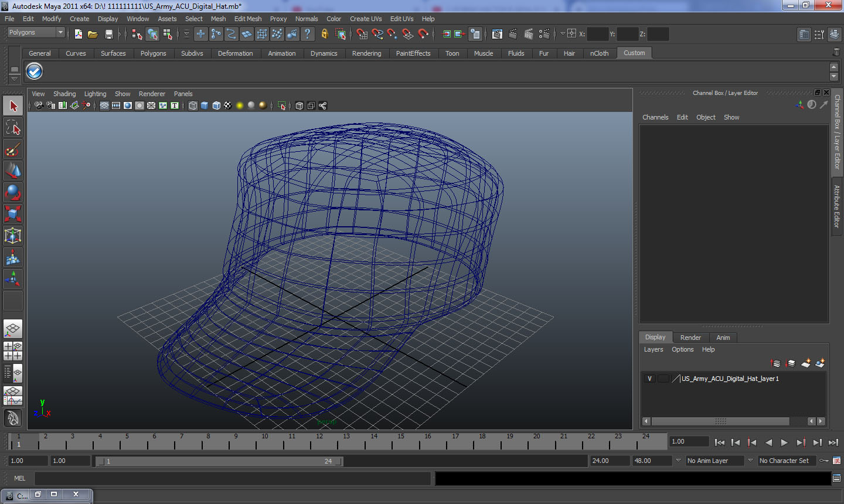The height and width of the screenshot is (504, 844).
Task: Play animation backwards
Action: coord(768,442)
